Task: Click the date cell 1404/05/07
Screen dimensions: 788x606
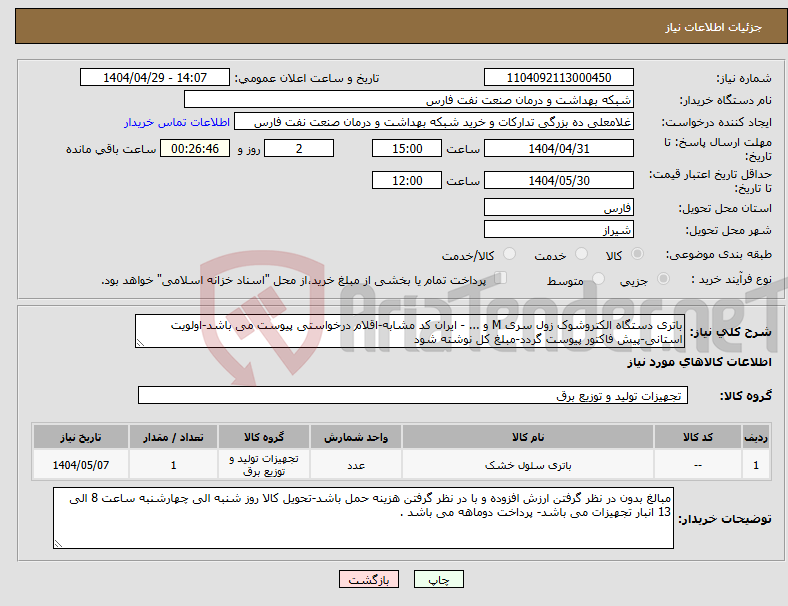Action: pos(81,465)
